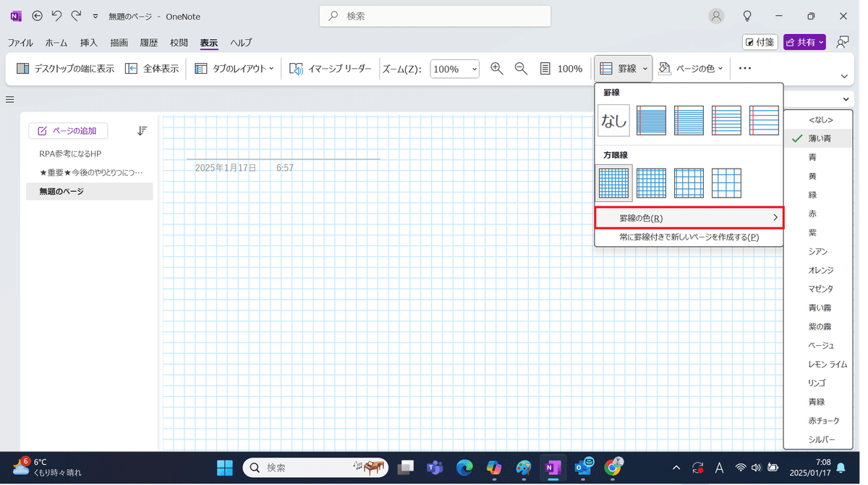The image size is (868, 485).
Task: Switch to 全体表示 view
Action: (151, 68)
